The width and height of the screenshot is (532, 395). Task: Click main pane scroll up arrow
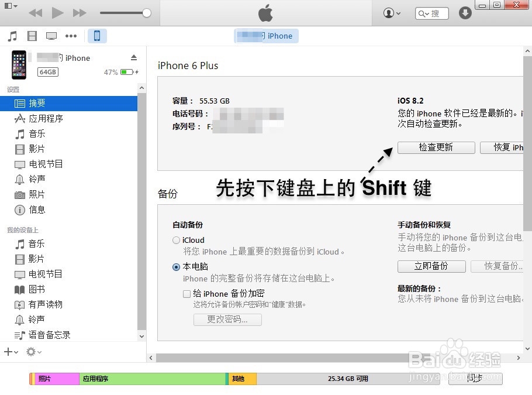pos(527,51)
